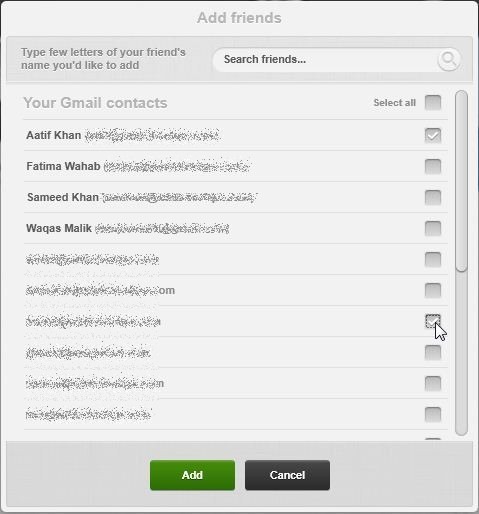
Task: Check the checkbox for contact ending in 'om'
Action: pos(433,290)
